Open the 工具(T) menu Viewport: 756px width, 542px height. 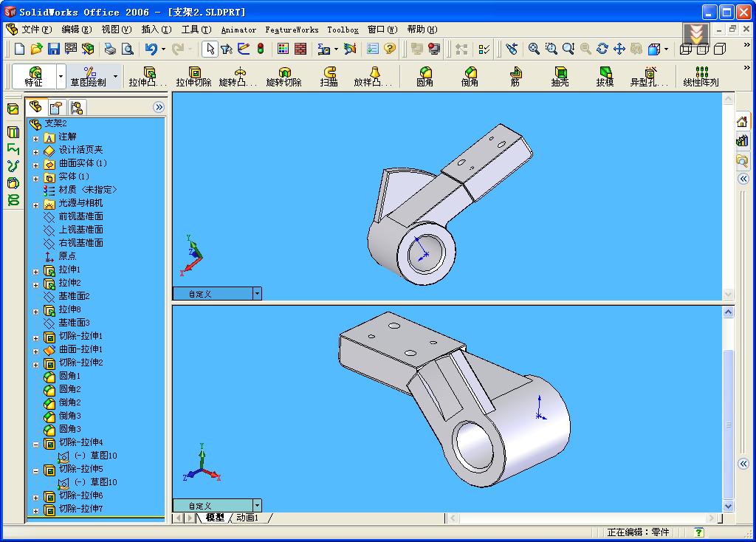pos(196,30)
